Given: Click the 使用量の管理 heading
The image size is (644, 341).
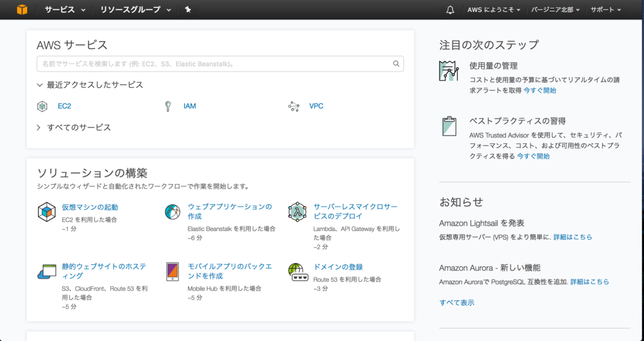Looking at the screenshot, I should 493,66.
